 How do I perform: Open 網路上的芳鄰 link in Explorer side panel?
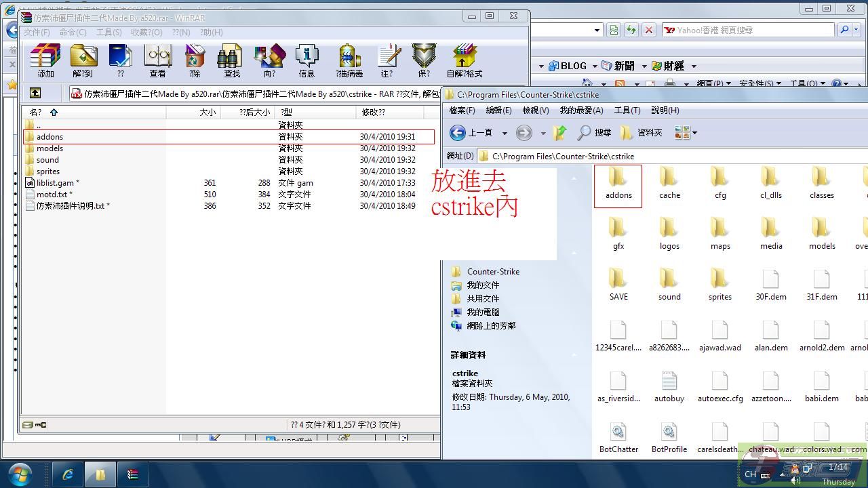tap(484, 325)
